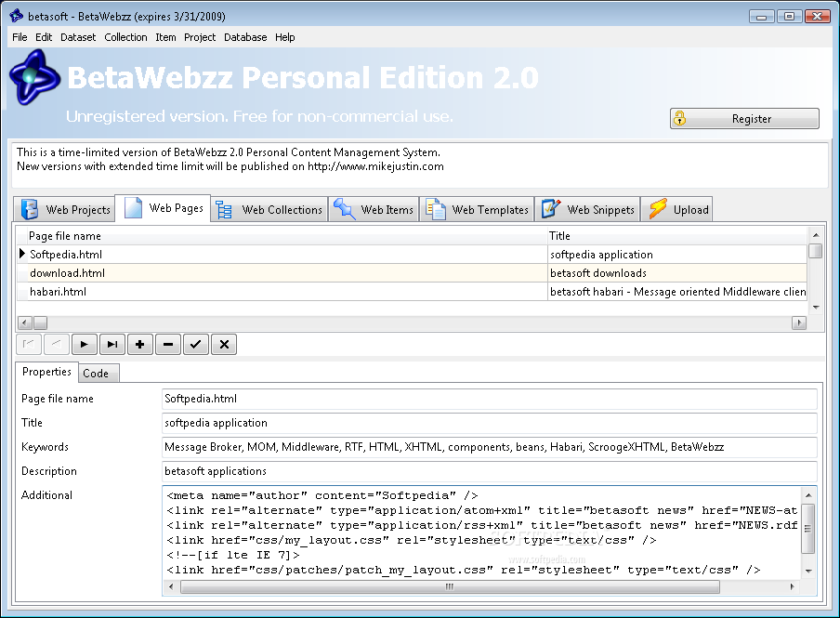This screenshot has height=618, width=840.
Task: Click grid vertical scrollbar down arrow
Action: [x=815, y=307]
